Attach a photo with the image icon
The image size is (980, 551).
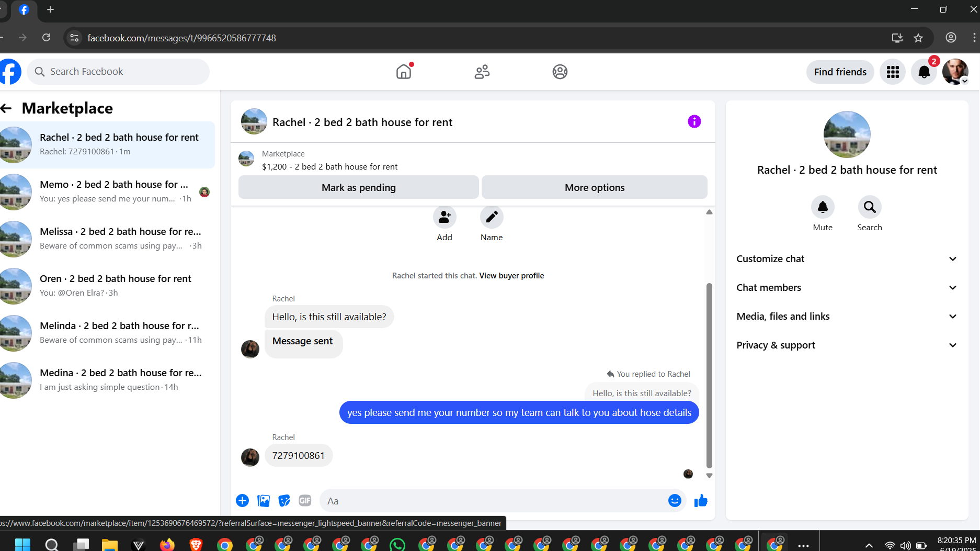[x=264, y=501]
